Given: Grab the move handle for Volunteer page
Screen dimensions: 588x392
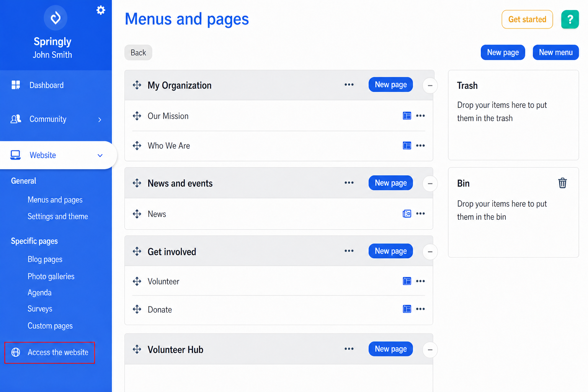Looking at the screenshot, I should (137, 281).
